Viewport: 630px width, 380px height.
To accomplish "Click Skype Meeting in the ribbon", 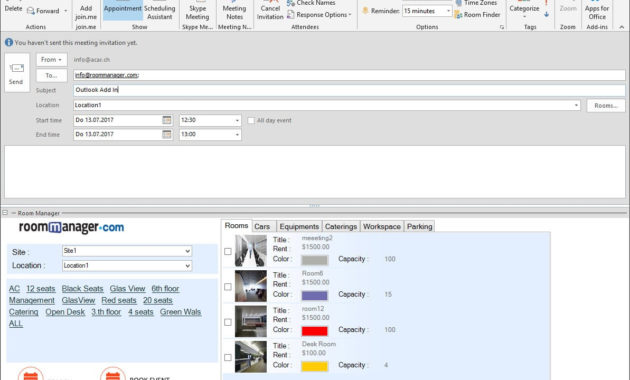I will pos(197,12).
